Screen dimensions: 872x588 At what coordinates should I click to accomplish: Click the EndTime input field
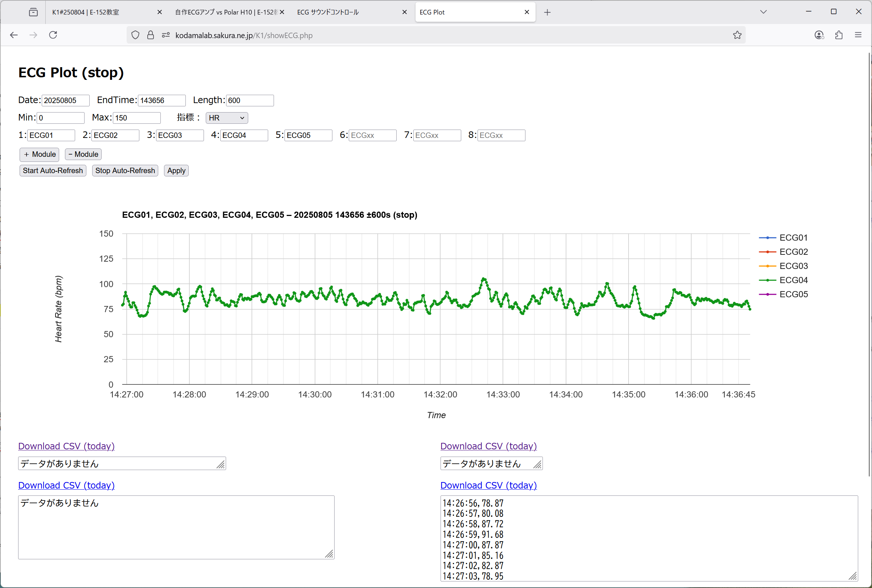pyautogui.click(x=161, y=101)
